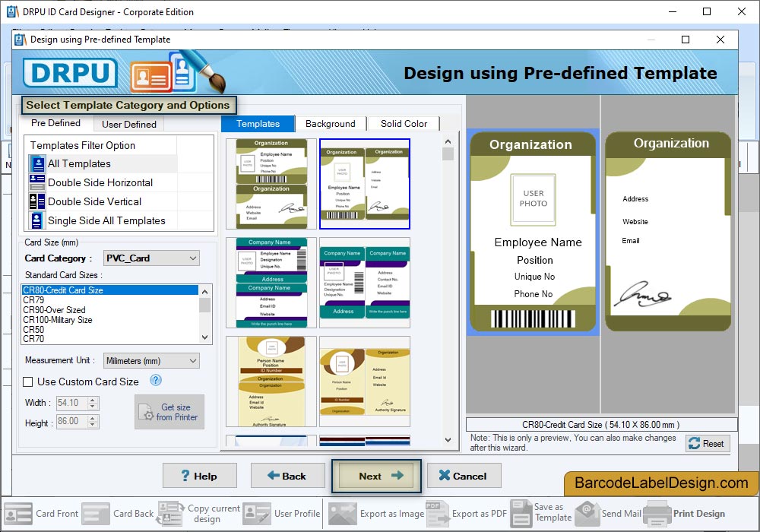
Task: Select CR100-Military Size card size
Action: [110, 320]
